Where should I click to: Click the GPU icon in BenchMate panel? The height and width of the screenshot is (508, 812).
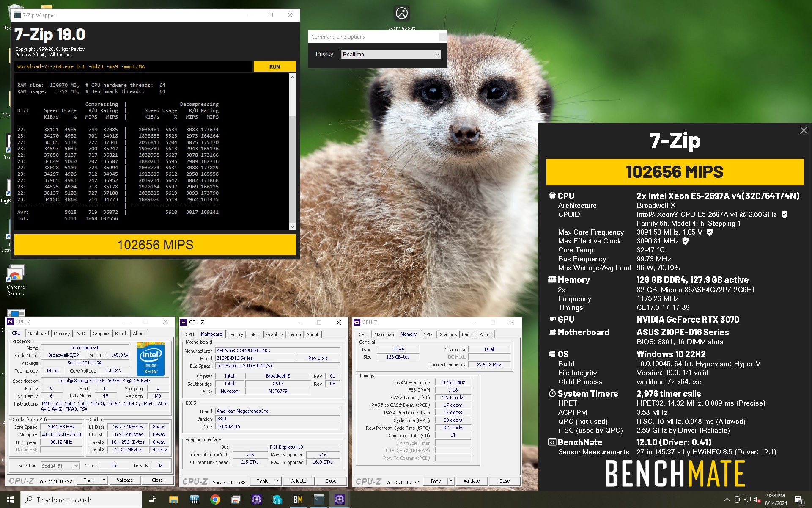tap(552, 319)
